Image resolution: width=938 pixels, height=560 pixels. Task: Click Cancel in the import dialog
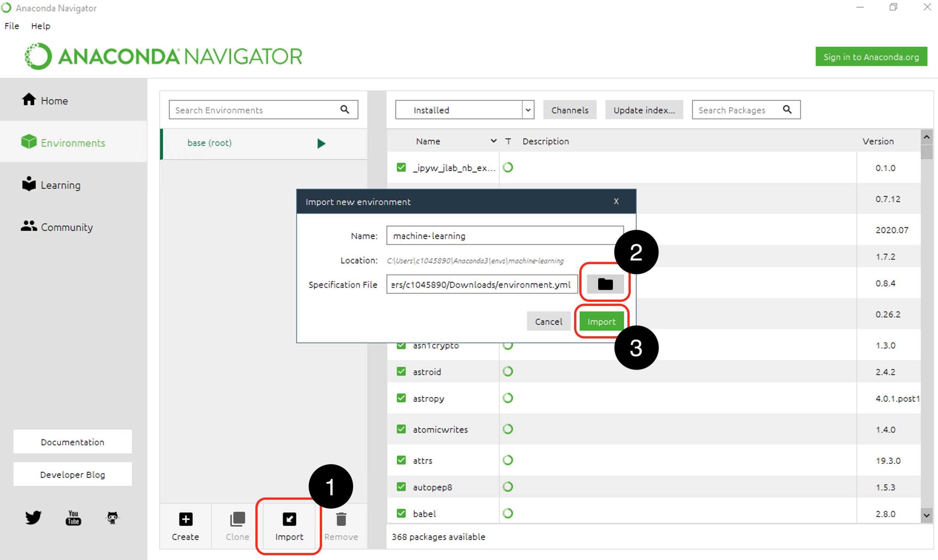click(548, 321)
